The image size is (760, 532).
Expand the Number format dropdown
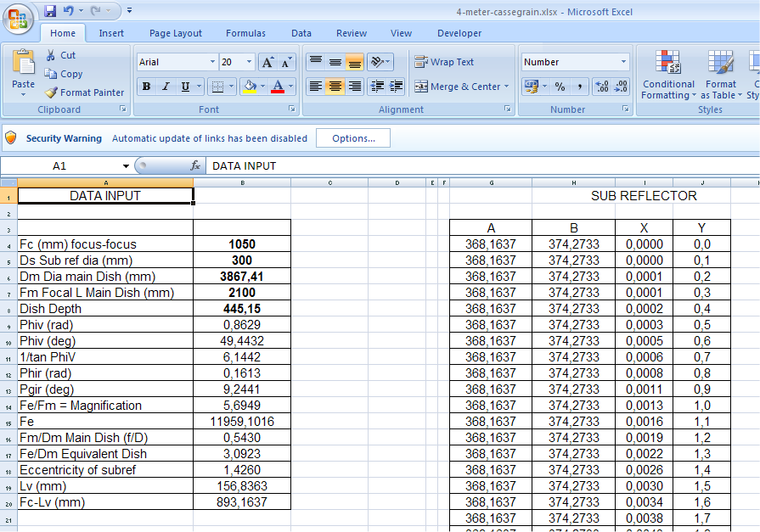click(623, 62)
